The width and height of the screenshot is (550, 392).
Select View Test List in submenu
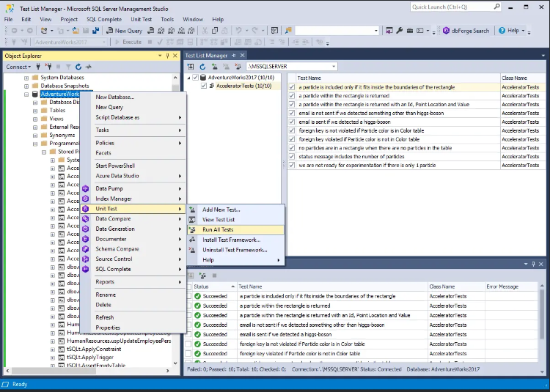(x=235, y=220)
